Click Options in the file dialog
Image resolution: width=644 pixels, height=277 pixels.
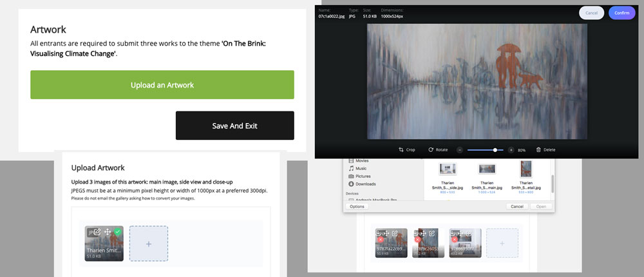point(357,206)
